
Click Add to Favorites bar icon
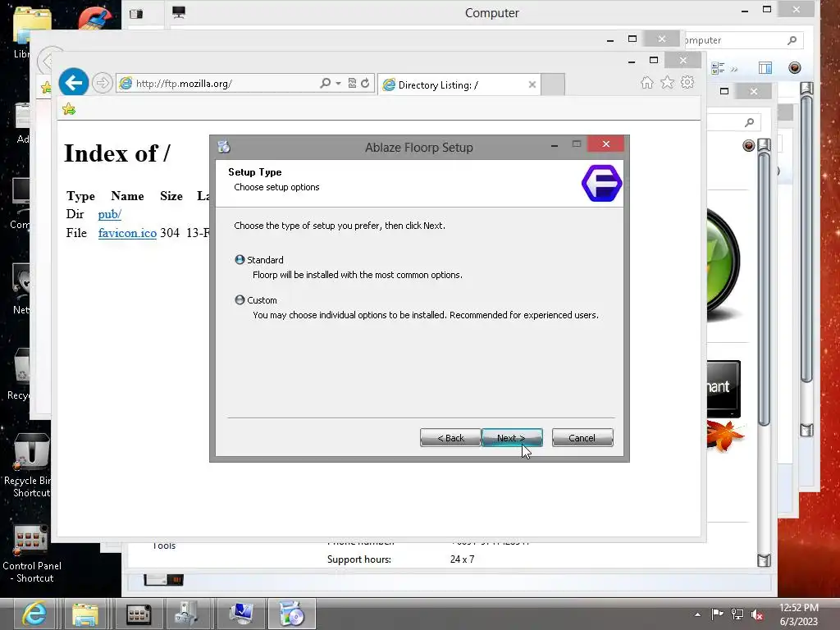(x=69, y=109)
